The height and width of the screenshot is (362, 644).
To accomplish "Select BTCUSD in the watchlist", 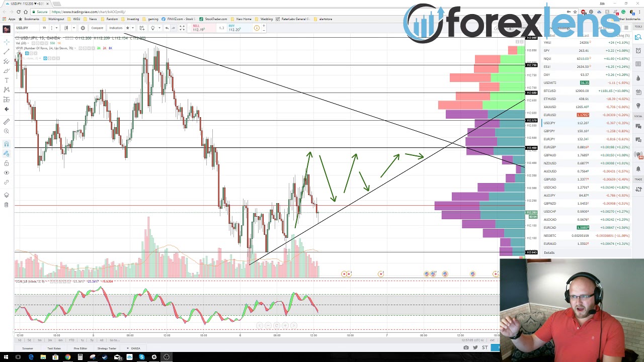I will click(586, 91).
